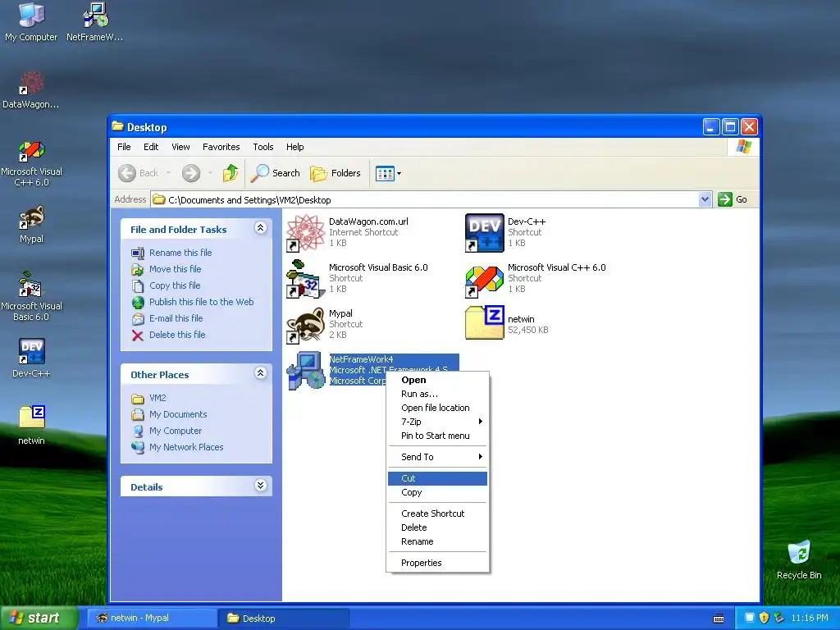Select Dev-C++ desktop shortcut icon
This screenshot has height=630, width=840.
pyautogui.click(x=31, y=358)
